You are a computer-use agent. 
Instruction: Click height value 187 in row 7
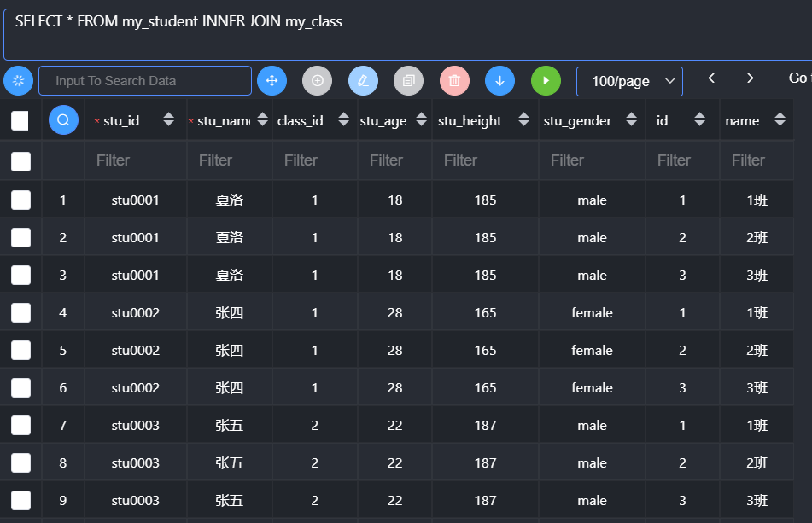pos(485,425)
